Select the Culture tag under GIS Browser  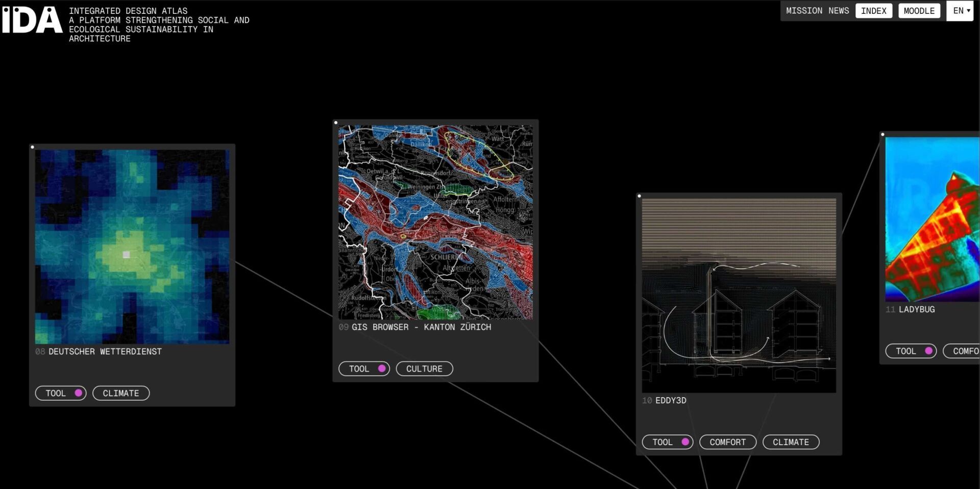pos(424,369)
